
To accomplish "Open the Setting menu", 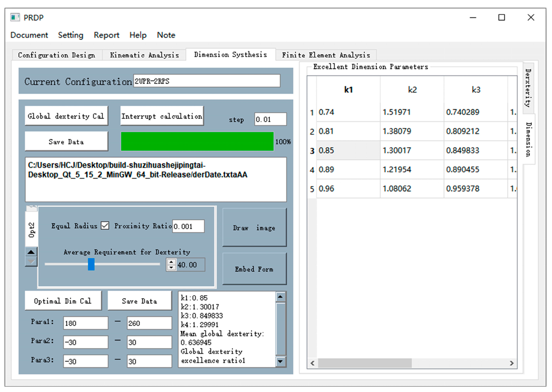I will point(71,35).
